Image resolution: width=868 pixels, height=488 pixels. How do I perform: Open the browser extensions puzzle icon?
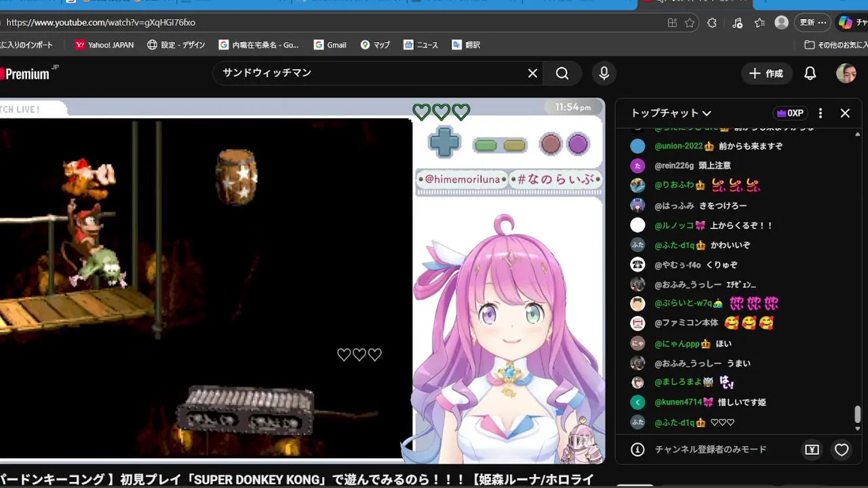(x=712, y=22)
